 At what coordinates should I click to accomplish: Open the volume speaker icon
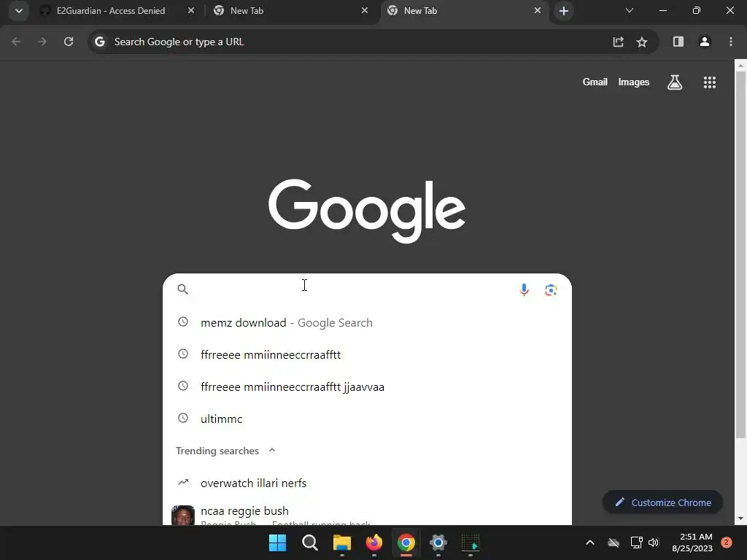(654, 542)
